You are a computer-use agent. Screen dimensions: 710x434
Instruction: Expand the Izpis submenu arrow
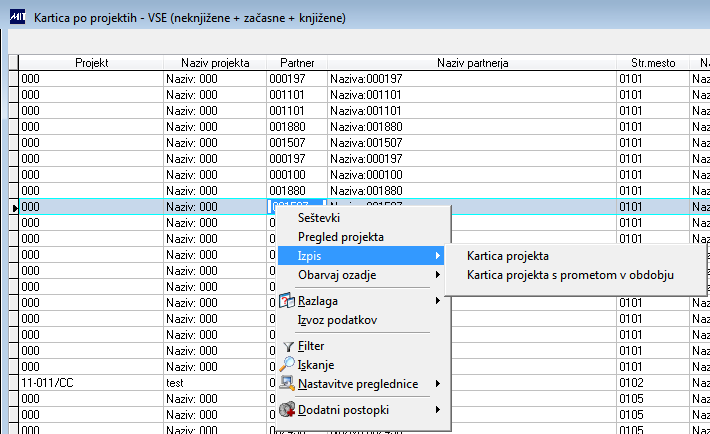point(437,256)
